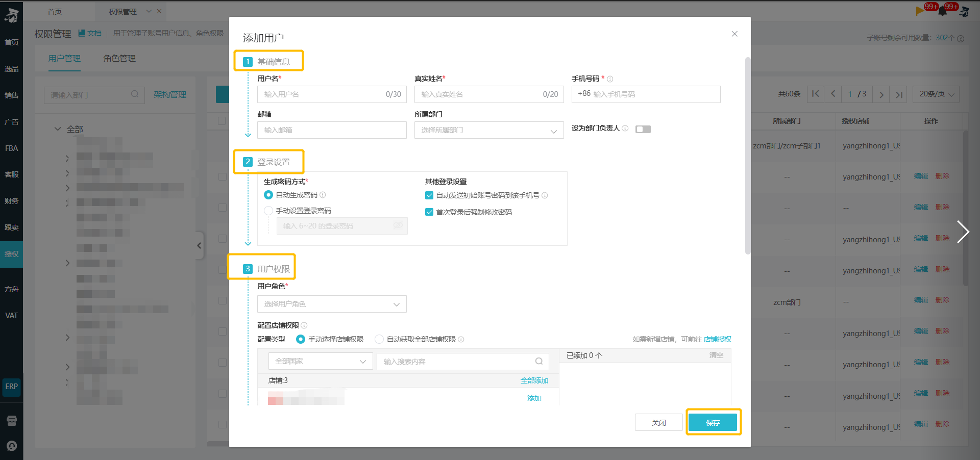Image resolution: width=980 pixels, height=460 pixels.
Task: Click the orange flag icon at top right
Action: (x=920, y=11)
